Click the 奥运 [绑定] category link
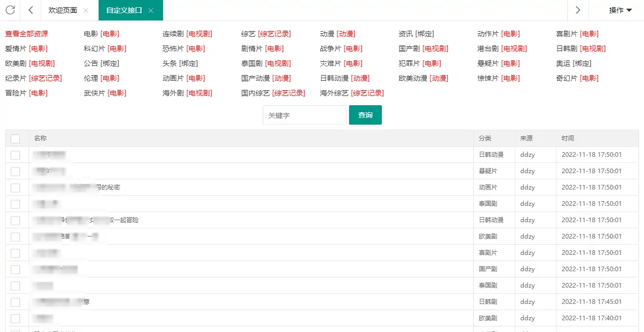This screenshot has height=332, width=644. [x=574, y=63]
